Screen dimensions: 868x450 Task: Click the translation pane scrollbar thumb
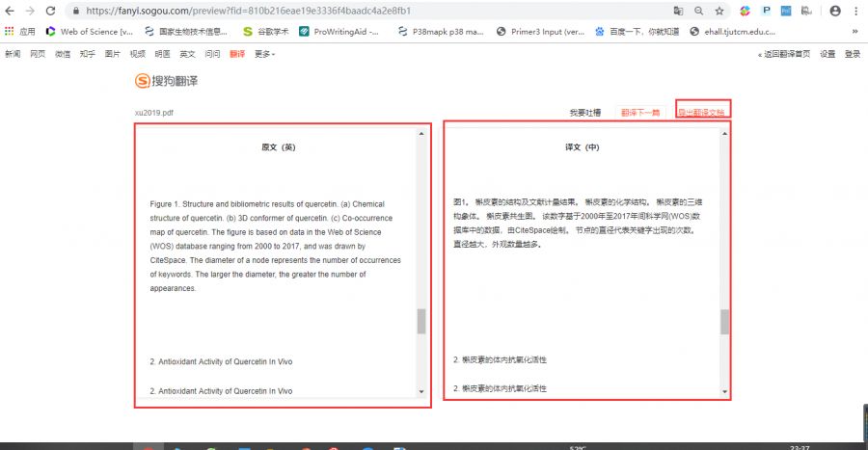click(x=724, y=322)
